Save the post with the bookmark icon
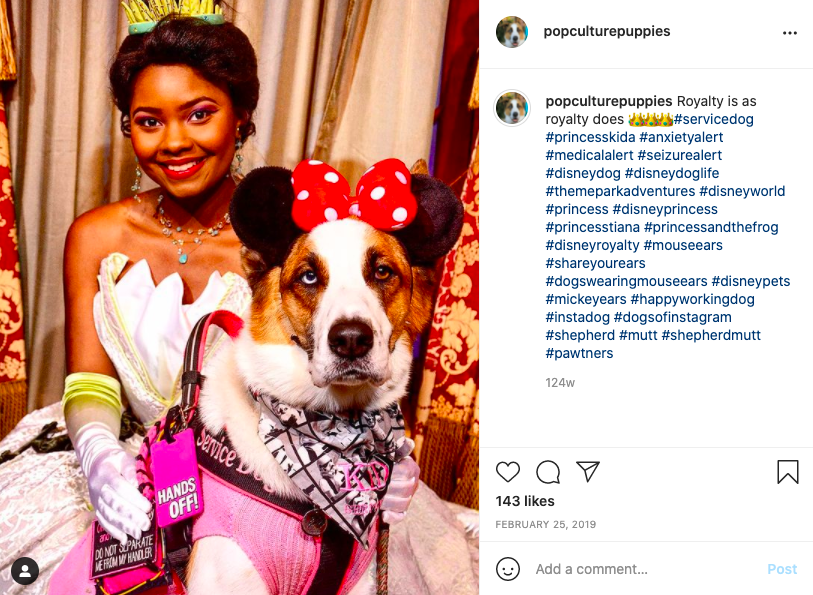This screenshot has height=595, width=813. (788, 472)
